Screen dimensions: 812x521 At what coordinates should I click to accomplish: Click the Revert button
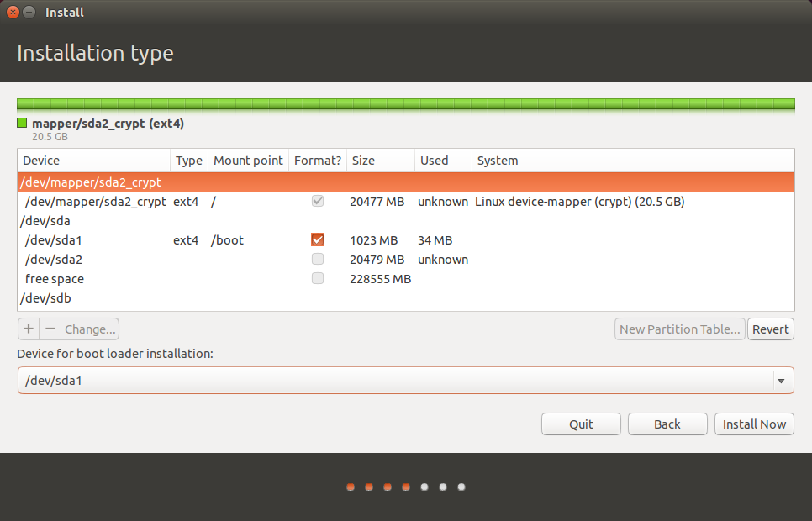pyautogui.click(x=770, y=329)
